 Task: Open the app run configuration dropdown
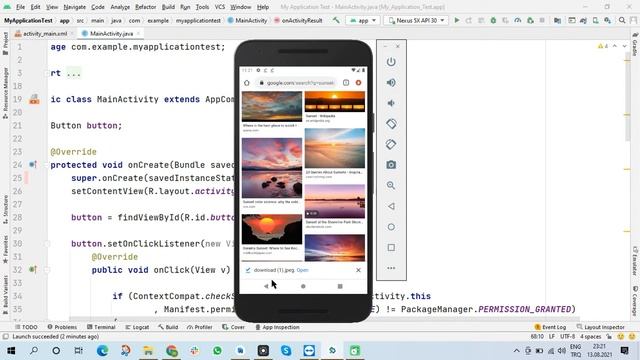[363, 20]
